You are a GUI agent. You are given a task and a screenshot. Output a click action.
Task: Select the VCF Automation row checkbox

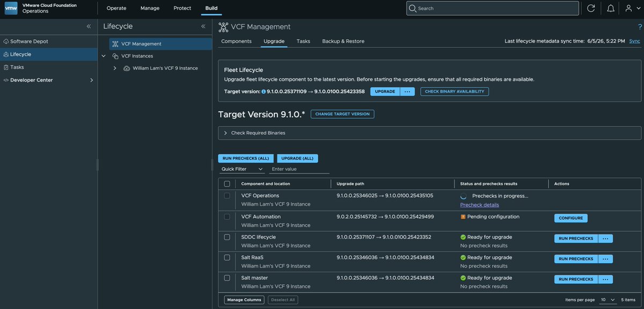227,217
